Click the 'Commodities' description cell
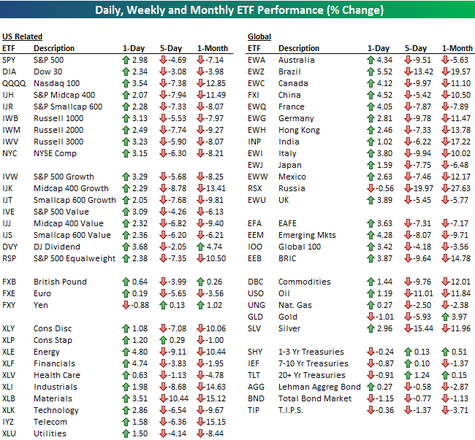 coord(305,282)
